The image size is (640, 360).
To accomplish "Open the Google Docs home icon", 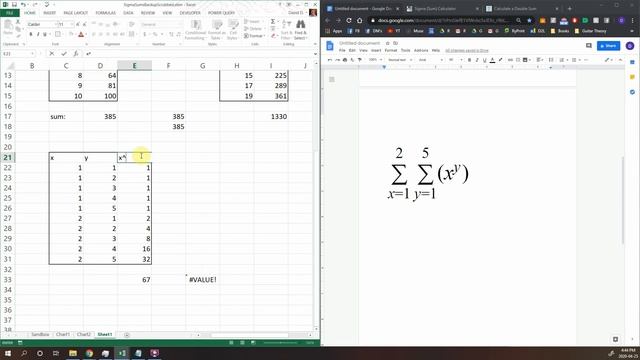I will pos(330,46).
